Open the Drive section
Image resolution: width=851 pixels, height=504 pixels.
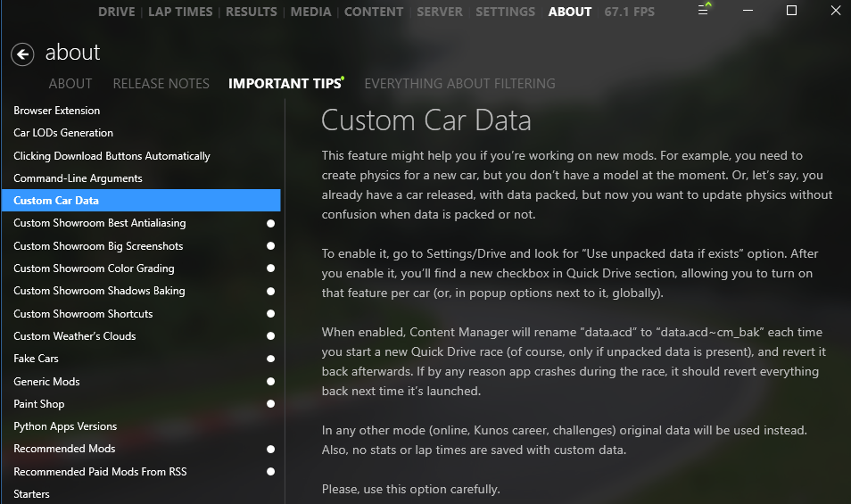[x=117, y=12]
